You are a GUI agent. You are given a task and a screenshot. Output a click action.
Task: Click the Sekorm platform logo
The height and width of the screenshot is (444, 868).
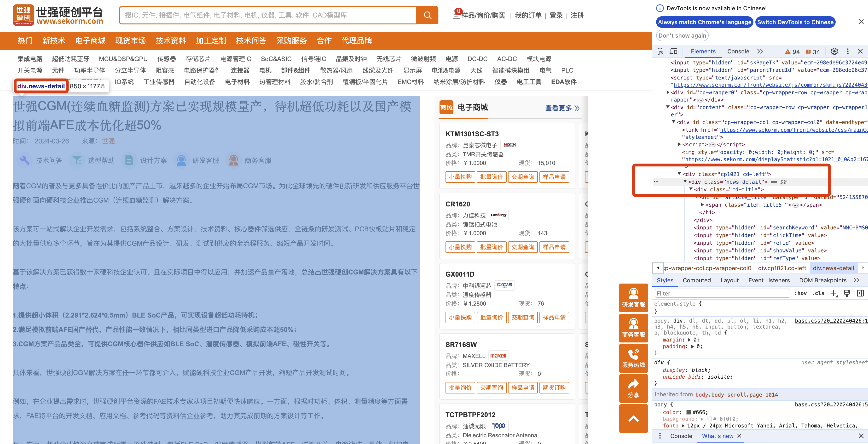58,15
